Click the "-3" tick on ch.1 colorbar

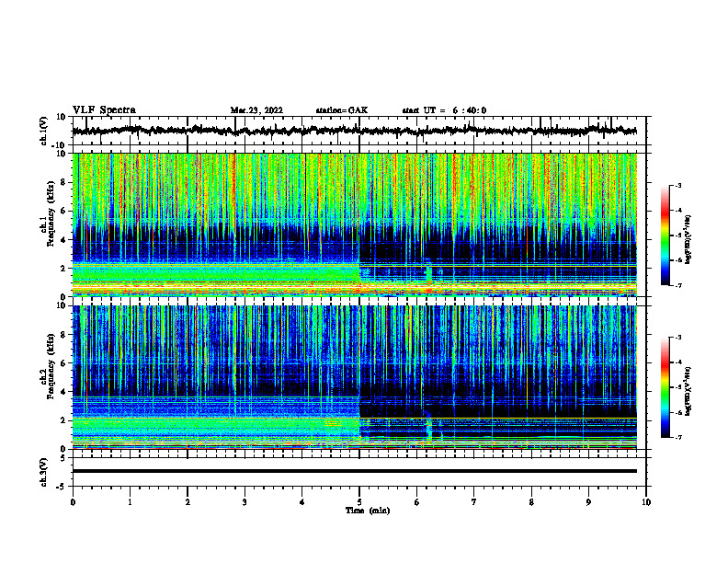click(x=678, y=186)
